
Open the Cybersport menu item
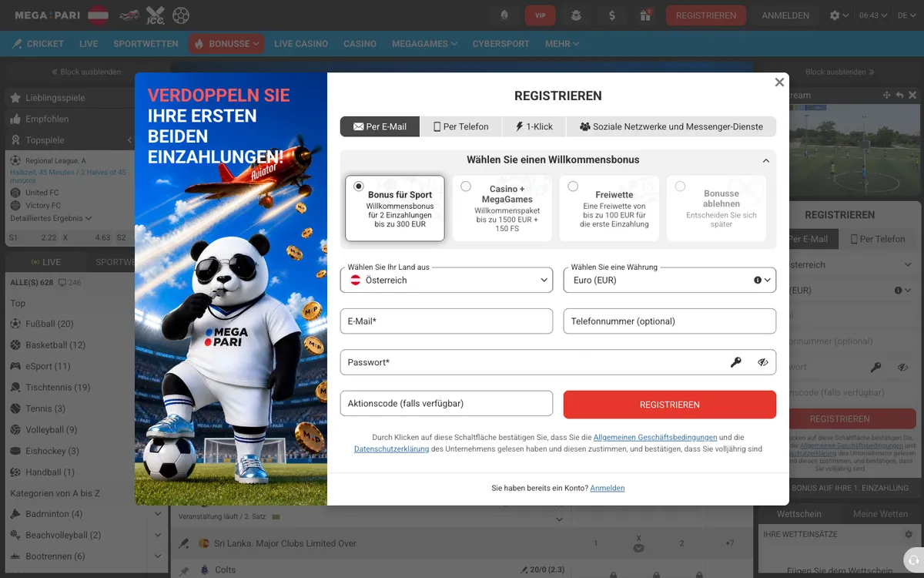(x=501, y=44)
